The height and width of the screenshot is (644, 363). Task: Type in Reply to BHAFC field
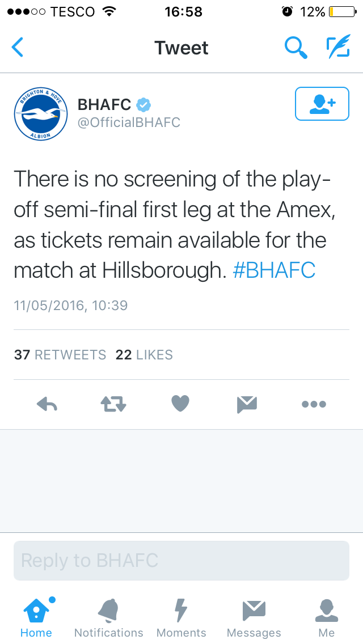[x=181, y=561]
